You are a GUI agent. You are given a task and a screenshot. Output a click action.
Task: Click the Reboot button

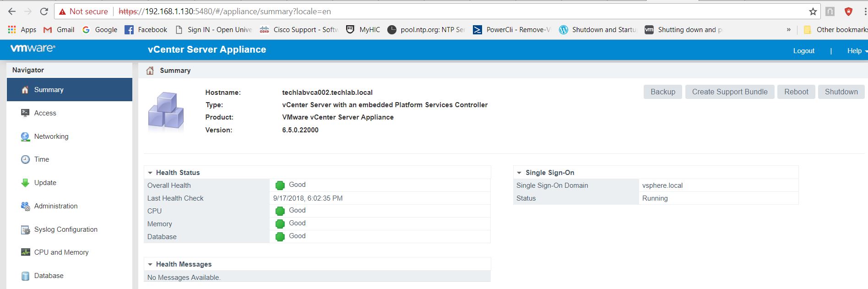coord(796,92)
